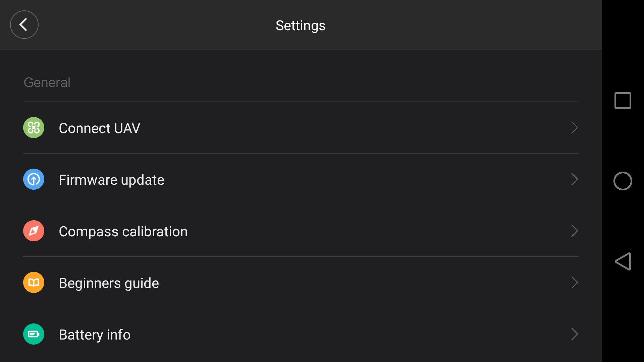Tap the orange Beginners guide book icon
Screen dimensions: 644x362
click(34, 283)
